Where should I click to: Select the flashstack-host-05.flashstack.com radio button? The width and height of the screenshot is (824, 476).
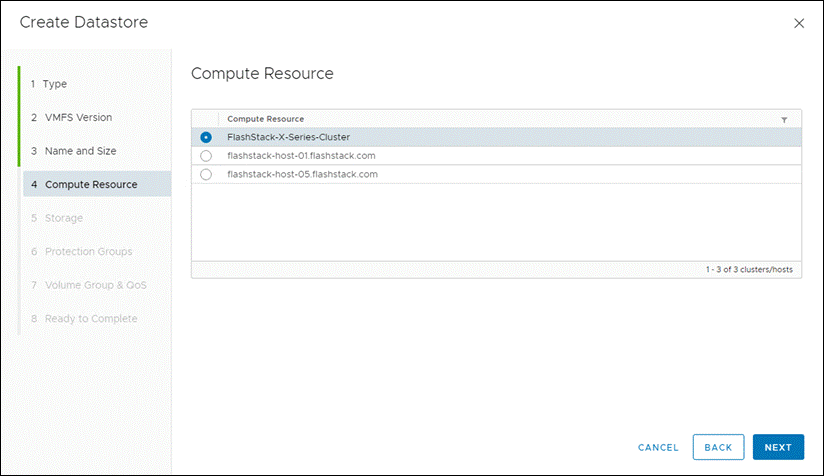tap(206, 174)
